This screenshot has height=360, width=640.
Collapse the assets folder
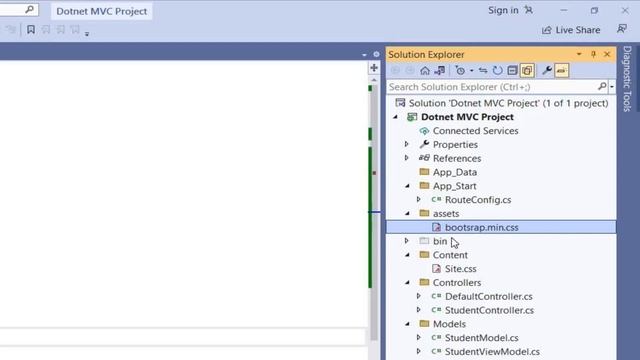407,213
